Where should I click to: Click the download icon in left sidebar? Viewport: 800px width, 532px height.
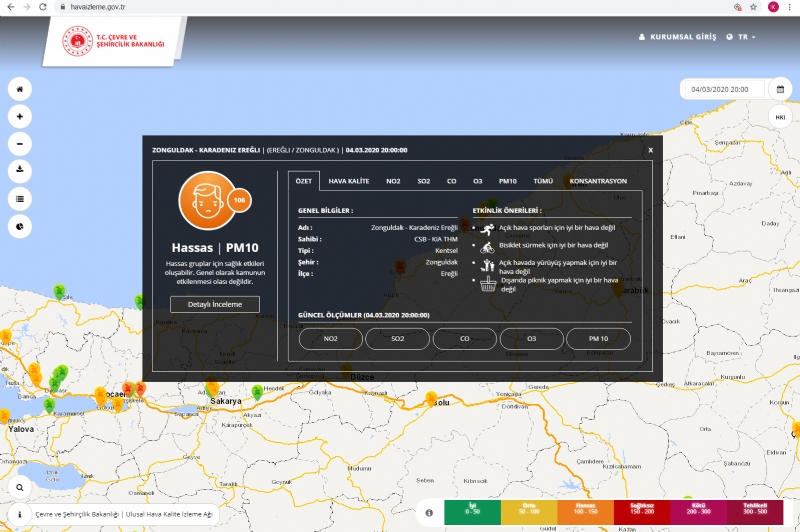pos(20,171)
